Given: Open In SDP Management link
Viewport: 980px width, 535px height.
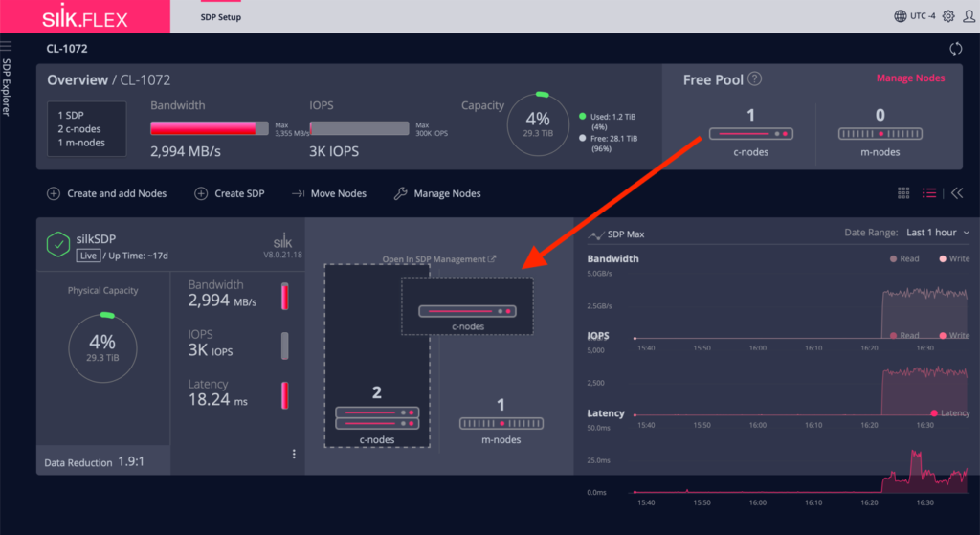Looking at the screenshot, I should tap(438, 259).
